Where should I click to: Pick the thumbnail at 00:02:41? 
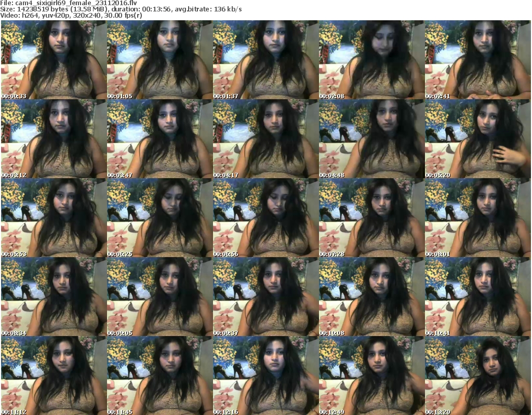point(478,60)
